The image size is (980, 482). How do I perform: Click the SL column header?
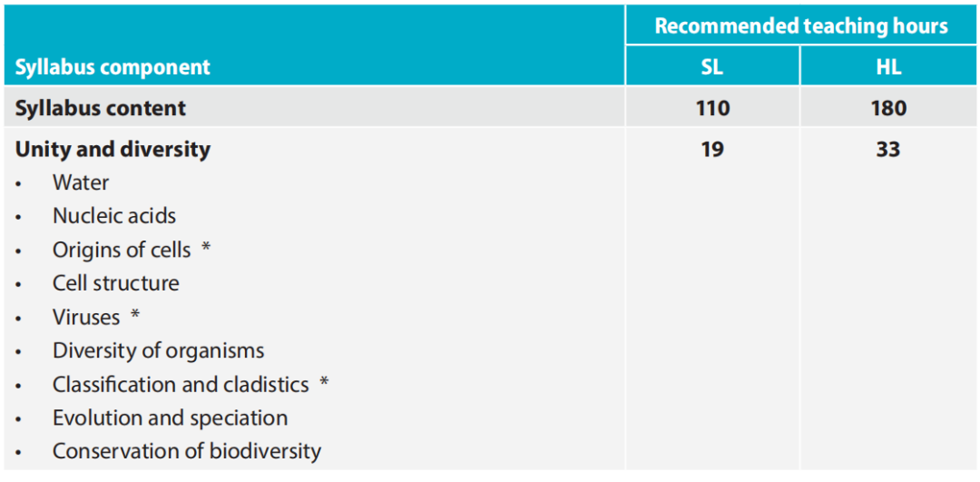point(712,67)
